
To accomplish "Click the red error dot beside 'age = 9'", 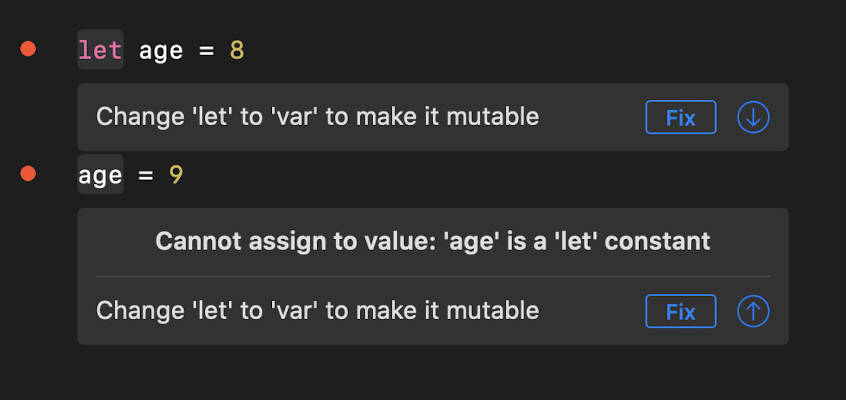I will click(28, 174).
